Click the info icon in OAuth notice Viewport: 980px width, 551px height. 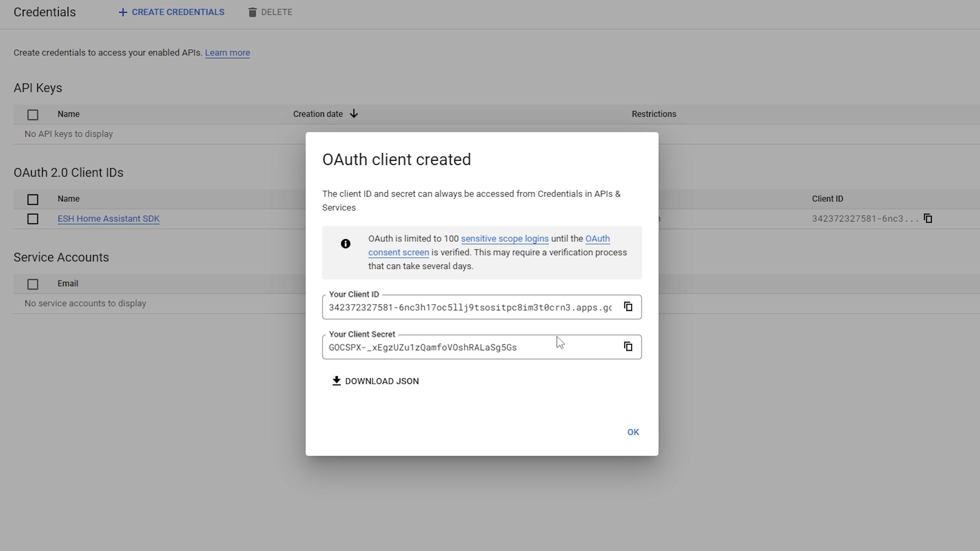pos(345,244)
